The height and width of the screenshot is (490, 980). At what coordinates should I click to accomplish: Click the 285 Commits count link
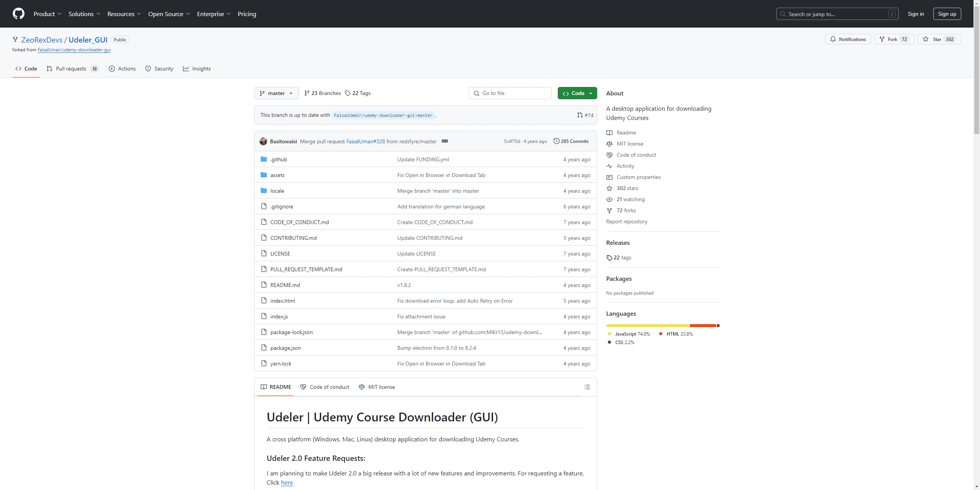[x=571, y=141]
